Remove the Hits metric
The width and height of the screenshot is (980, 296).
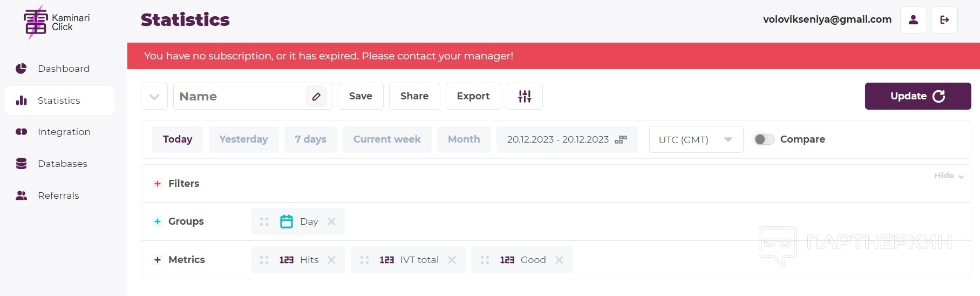(x=331, y=260)
